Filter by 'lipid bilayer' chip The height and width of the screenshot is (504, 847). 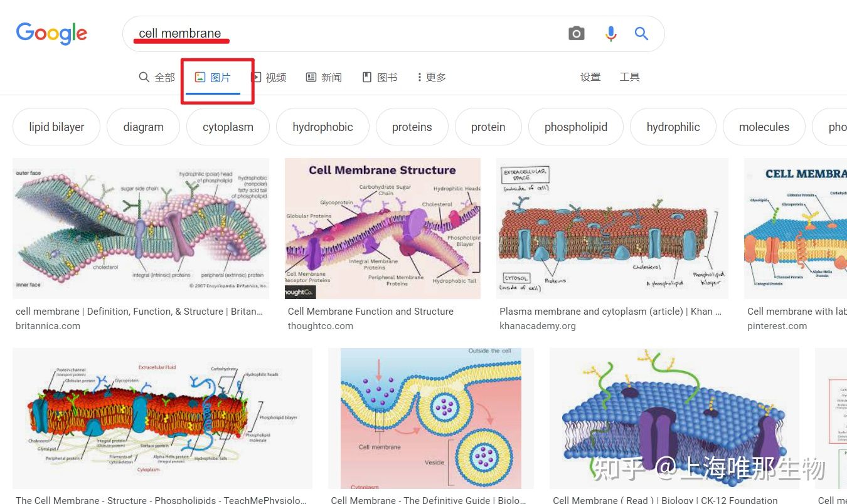56,127
